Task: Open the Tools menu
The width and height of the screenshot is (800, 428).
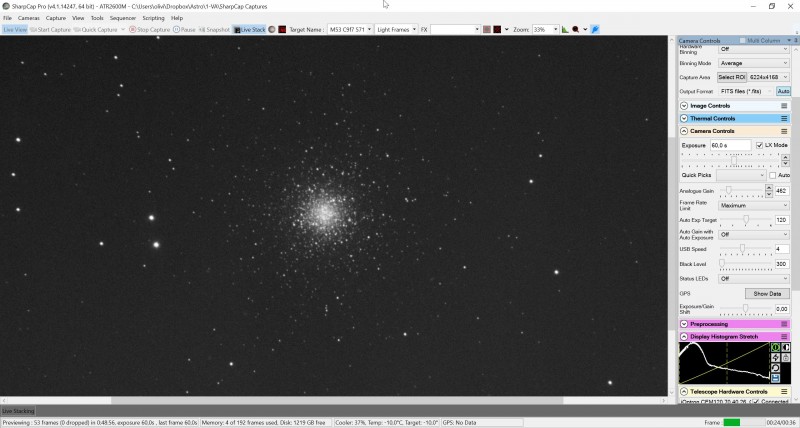Action: [97, 18]
